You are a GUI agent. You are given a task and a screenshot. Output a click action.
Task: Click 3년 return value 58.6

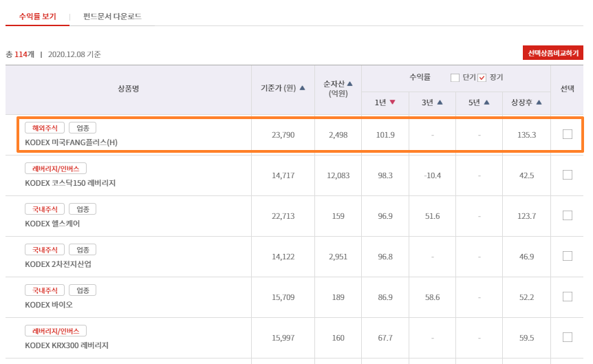tap(432, 297)
